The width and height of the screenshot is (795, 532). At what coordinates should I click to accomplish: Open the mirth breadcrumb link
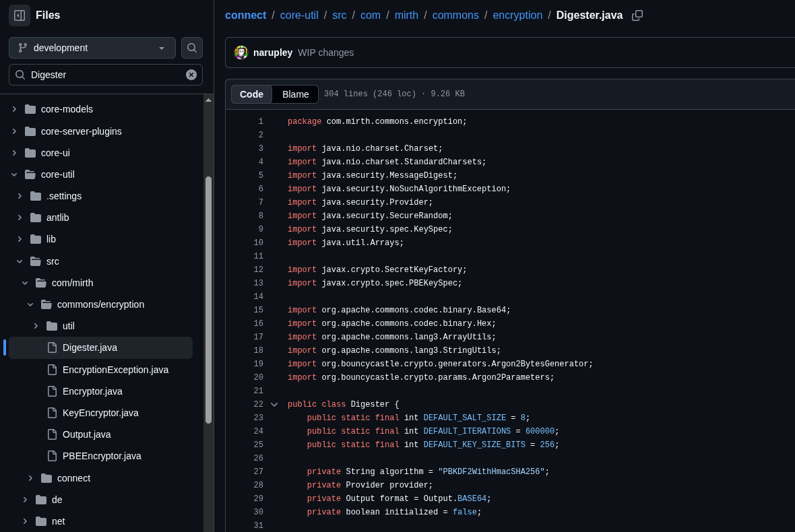tap(406, 15)
